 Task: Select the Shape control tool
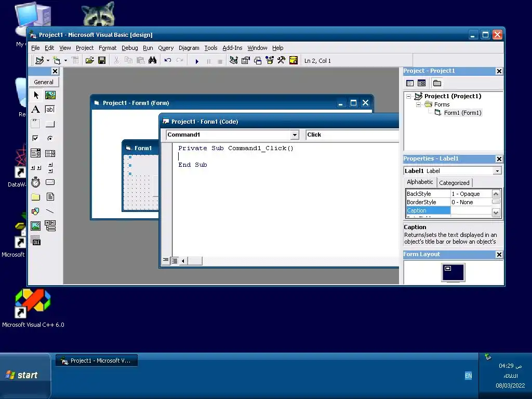[36, 211]
